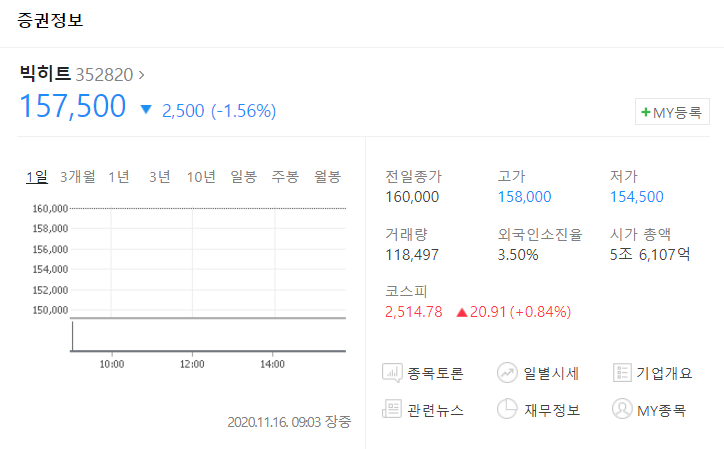
Task: Switch chart to 10년 range
Action: click(201, 176)
